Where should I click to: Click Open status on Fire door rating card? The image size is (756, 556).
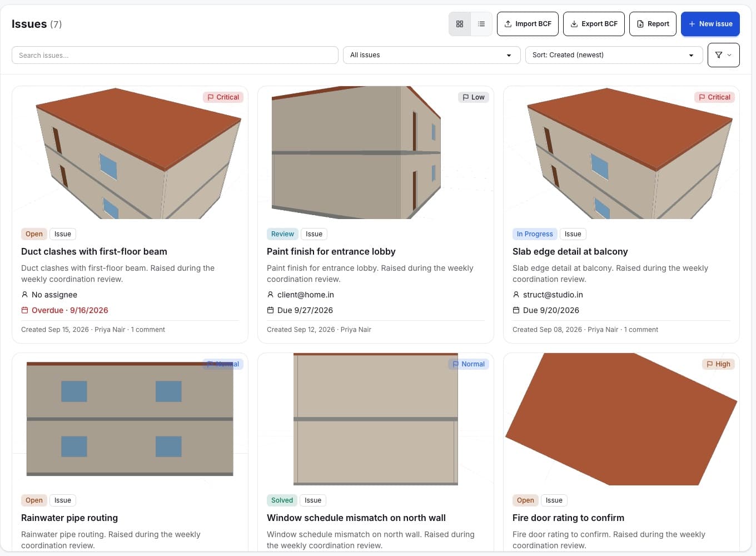[x=525, y=500]
